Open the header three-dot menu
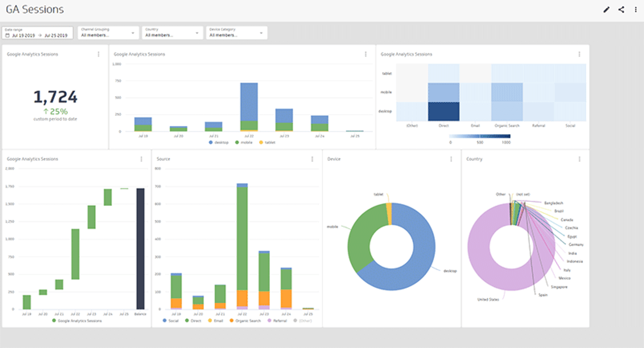 coord(635,10)
